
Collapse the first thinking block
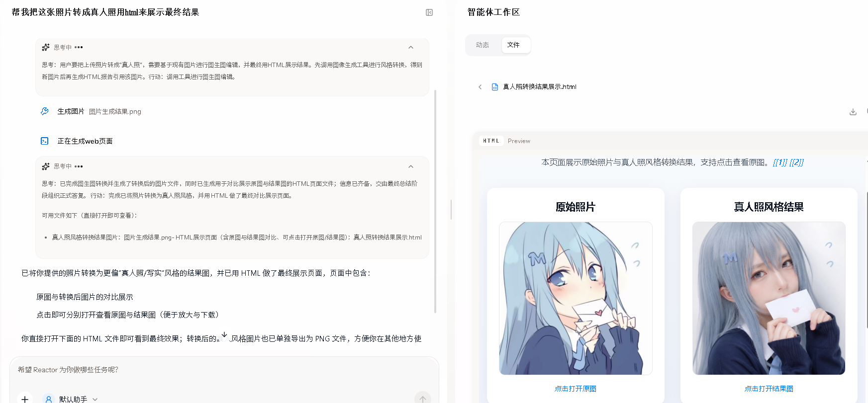[411, 48]
